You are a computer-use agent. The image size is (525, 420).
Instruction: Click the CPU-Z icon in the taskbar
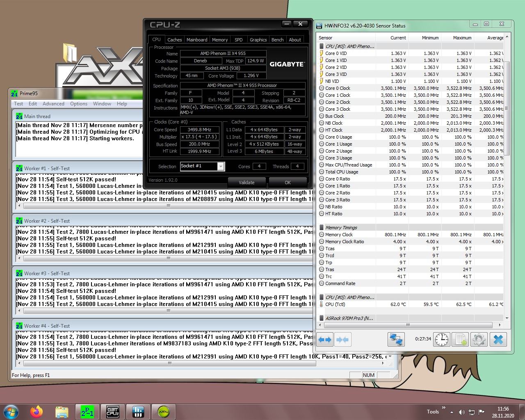coord(112,411)
